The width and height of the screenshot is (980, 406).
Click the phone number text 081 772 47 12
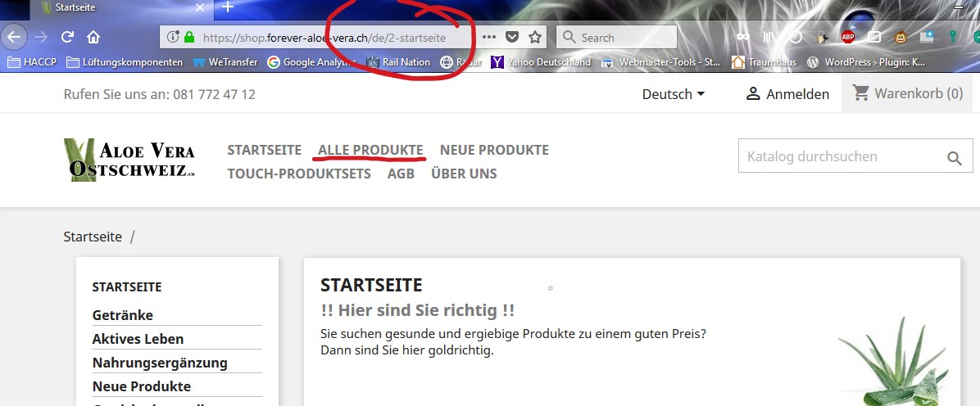coord(214,94)
